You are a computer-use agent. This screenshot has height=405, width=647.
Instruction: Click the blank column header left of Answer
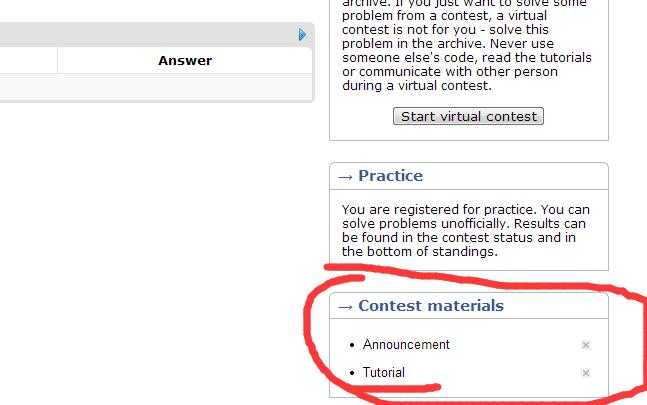click(x=28, y=61)
